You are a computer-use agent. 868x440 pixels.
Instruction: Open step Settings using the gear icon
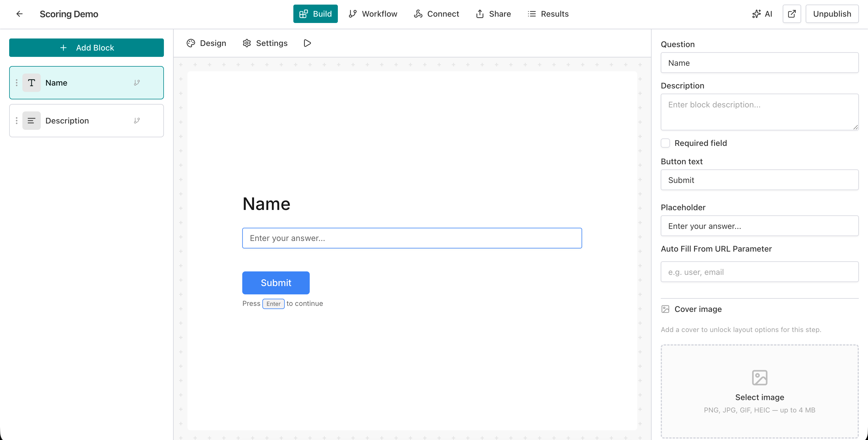[247, 43]
